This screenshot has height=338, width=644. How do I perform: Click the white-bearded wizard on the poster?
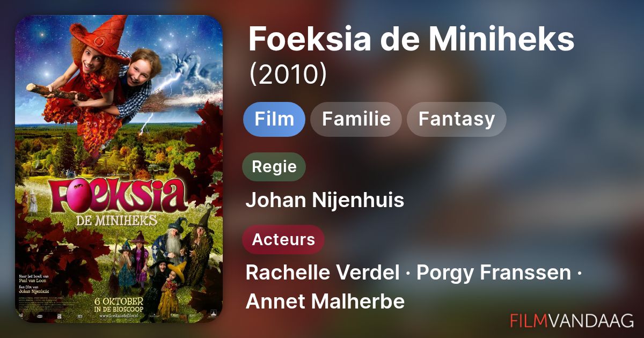(x=173, y=244)
